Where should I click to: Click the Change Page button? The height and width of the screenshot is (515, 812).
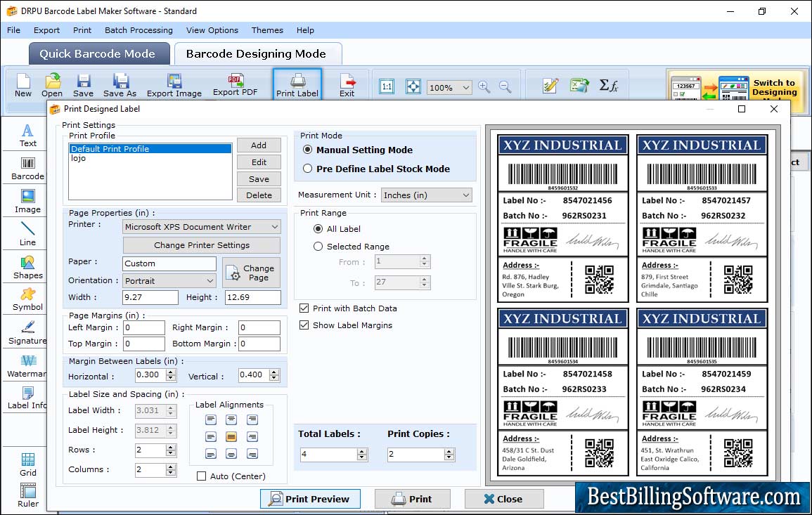point(251,273)
